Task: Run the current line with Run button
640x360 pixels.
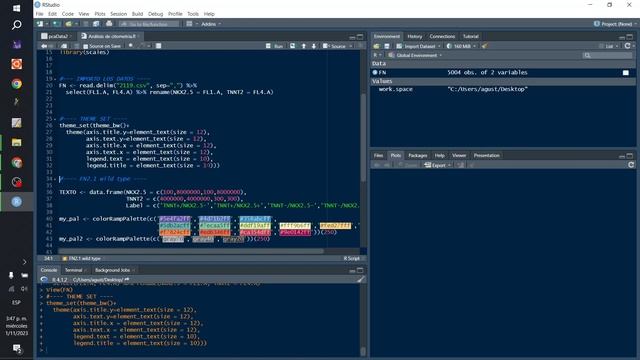Action: [x=275, y=46]
